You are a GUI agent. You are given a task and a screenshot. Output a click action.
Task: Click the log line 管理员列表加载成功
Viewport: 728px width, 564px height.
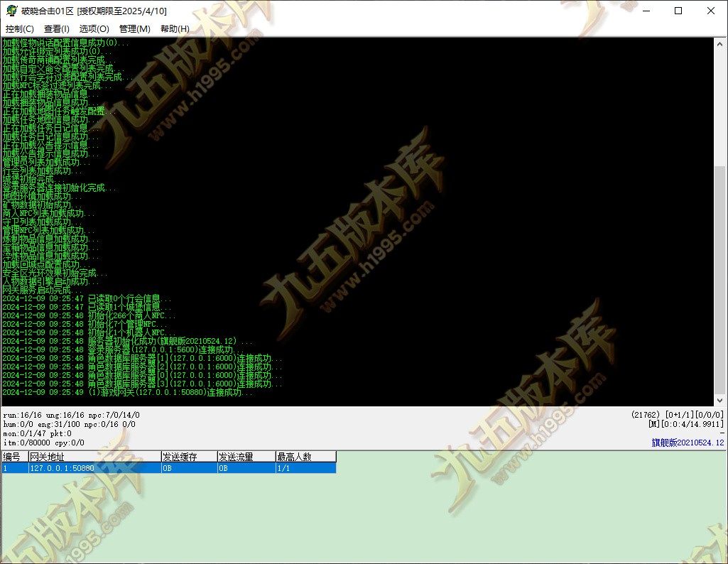tap(46, 163)
